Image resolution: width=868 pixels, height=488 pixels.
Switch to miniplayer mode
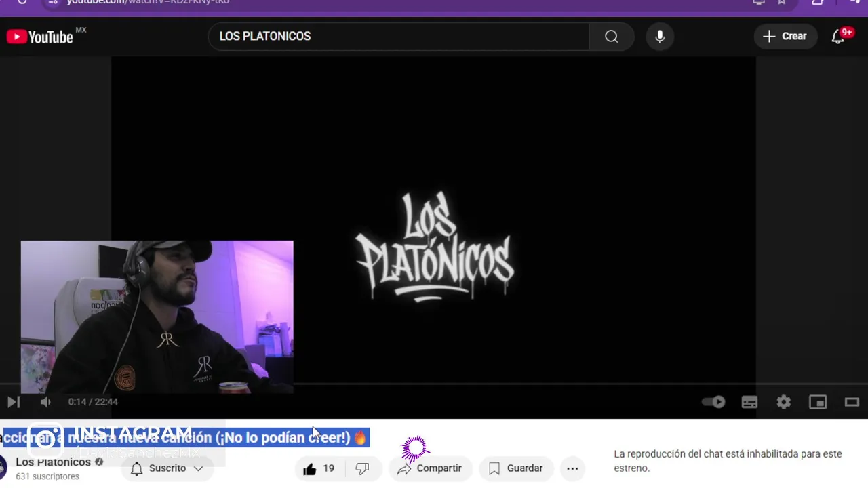[818, 402]
